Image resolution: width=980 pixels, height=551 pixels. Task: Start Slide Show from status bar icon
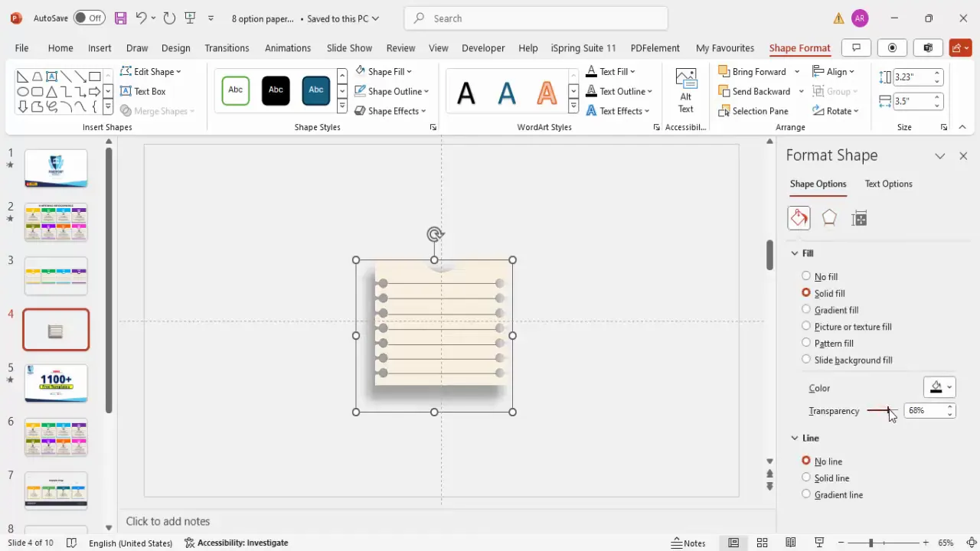[x=819, y=543]
